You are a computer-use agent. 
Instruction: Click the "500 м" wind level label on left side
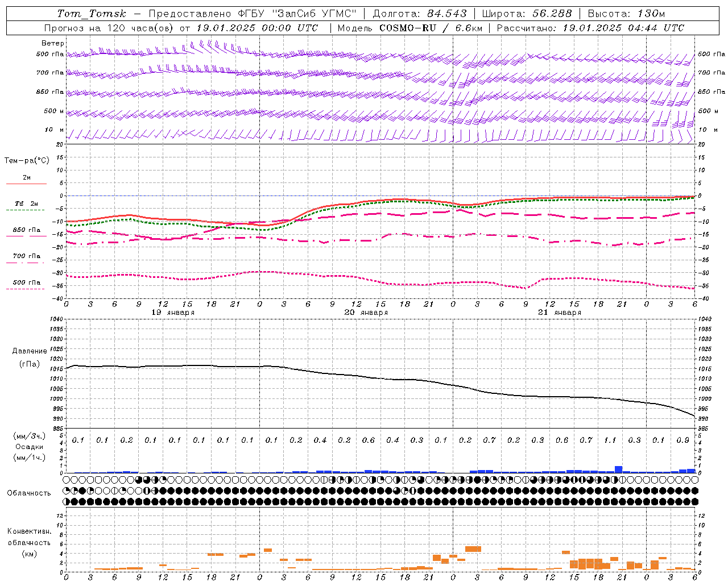(54, 111)
